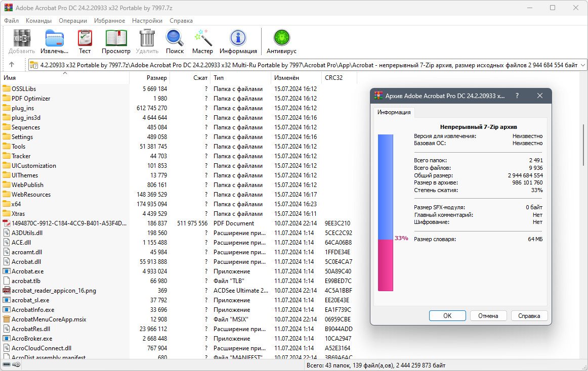Click the up-one-level arrow icon
The height and width of the screenshot is (371, 588).
click(12, 65)
